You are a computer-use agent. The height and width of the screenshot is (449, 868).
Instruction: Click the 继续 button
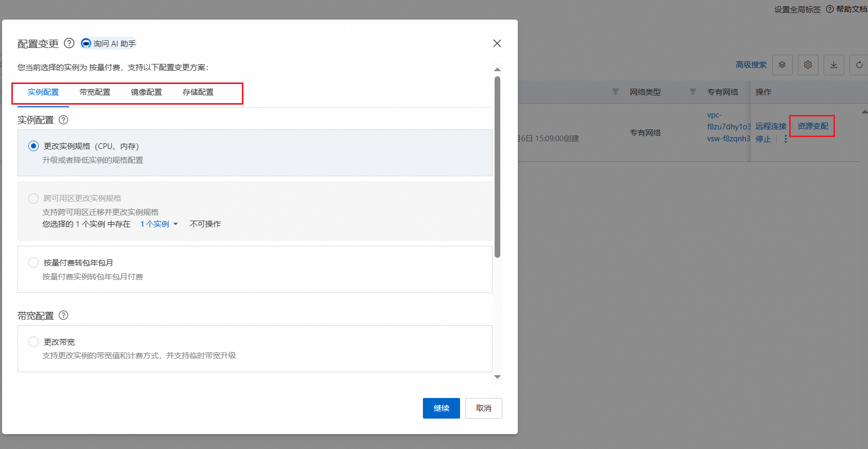click(x=441, y=408)
